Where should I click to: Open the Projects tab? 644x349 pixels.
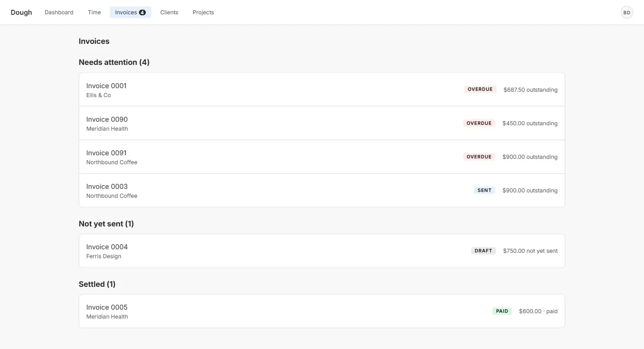click(203, 13)
